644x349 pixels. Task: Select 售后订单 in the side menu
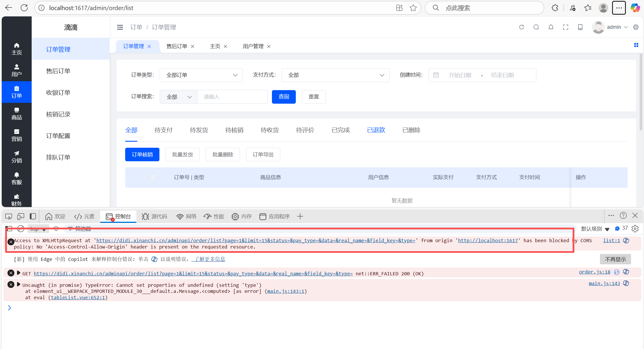58,71
